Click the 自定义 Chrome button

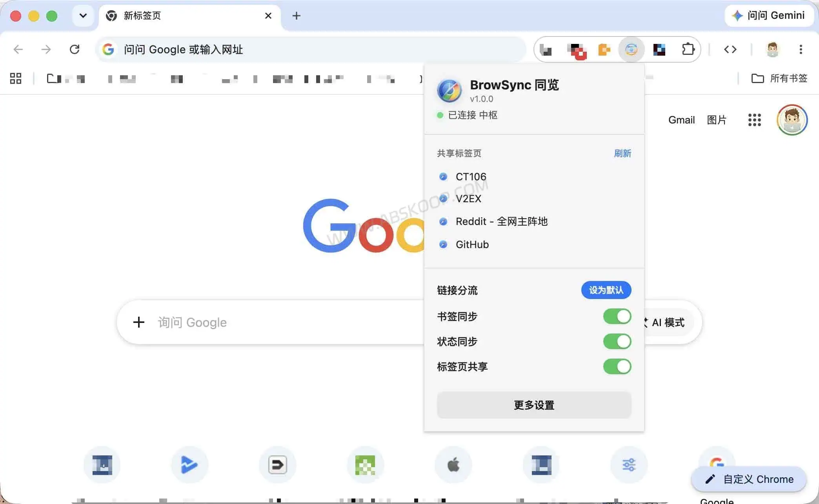749,479
